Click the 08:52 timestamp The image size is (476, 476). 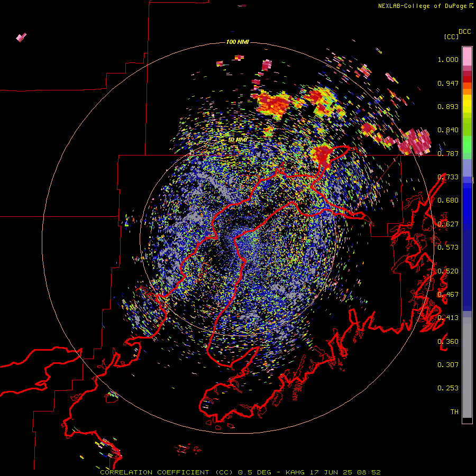pyautogui.click(x=369, y=472)
